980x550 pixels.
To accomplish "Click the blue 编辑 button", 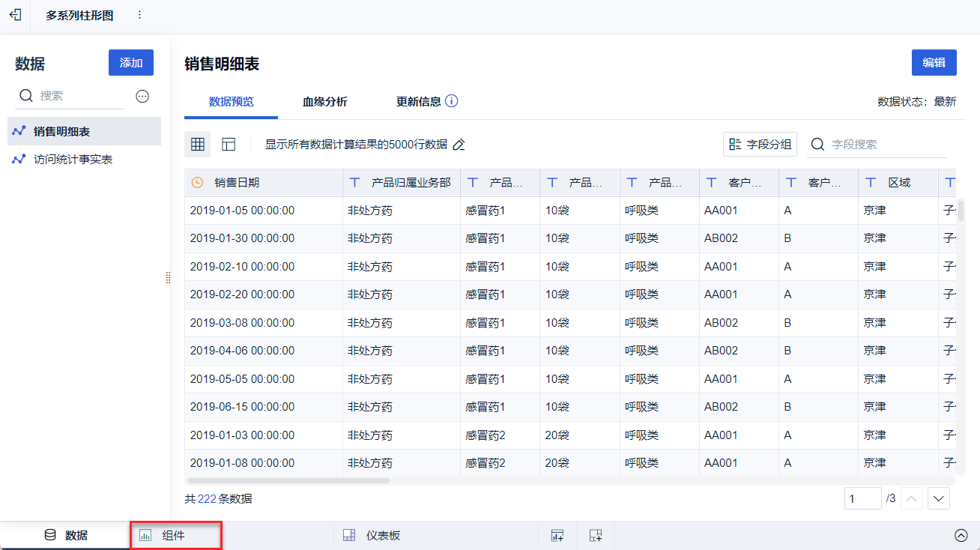I will tap(934, 63).
